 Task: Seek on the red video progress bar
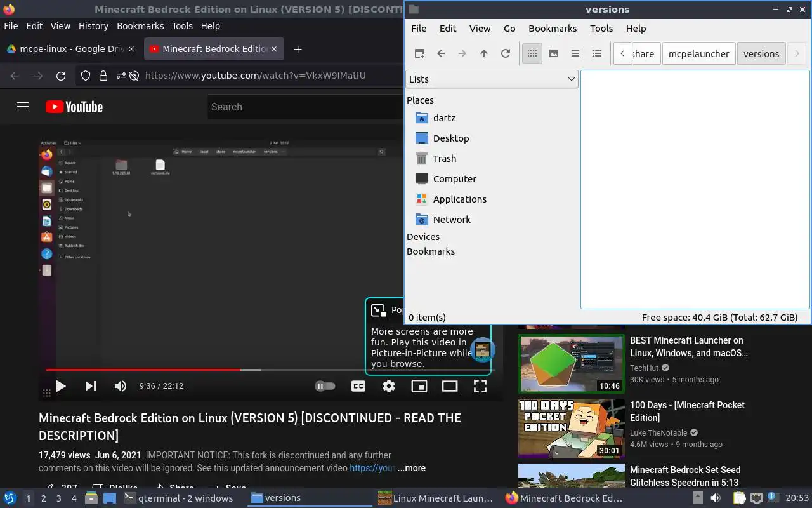point(143,370)
